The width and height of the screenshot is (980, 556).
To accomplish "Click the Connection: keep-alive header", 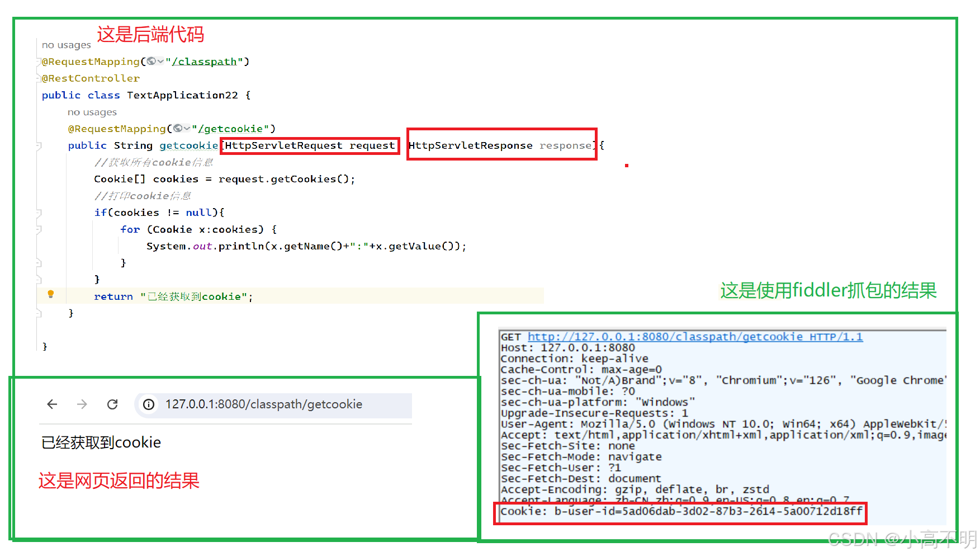I will coord(574,359).
